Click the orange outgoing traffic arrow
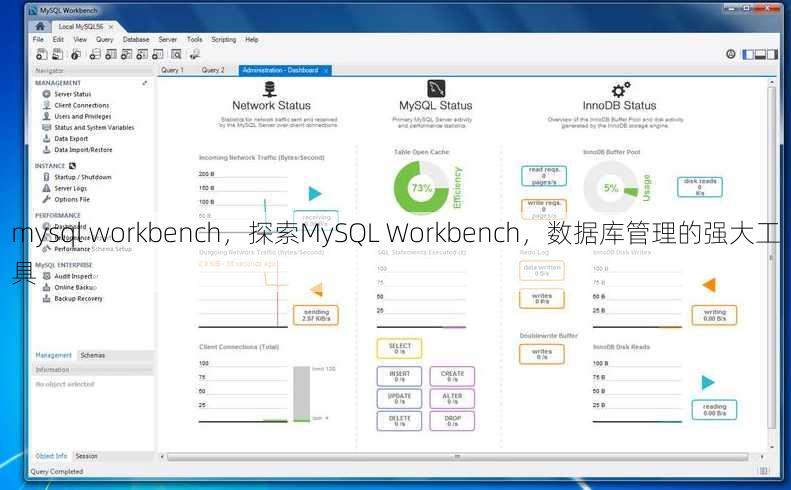The height and width of the screenshot is (490, 791). click(x=316, y=290)
